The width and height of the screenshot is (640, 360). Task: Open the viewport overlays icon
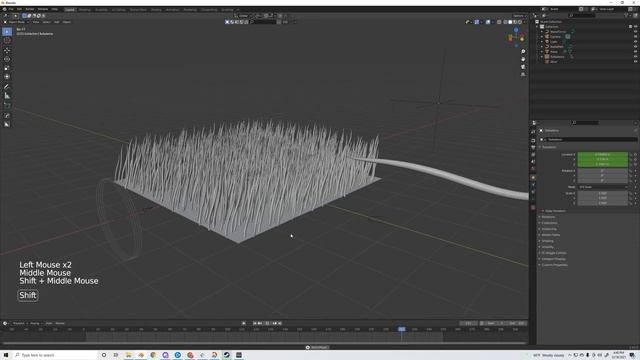[x=488, y=22]
